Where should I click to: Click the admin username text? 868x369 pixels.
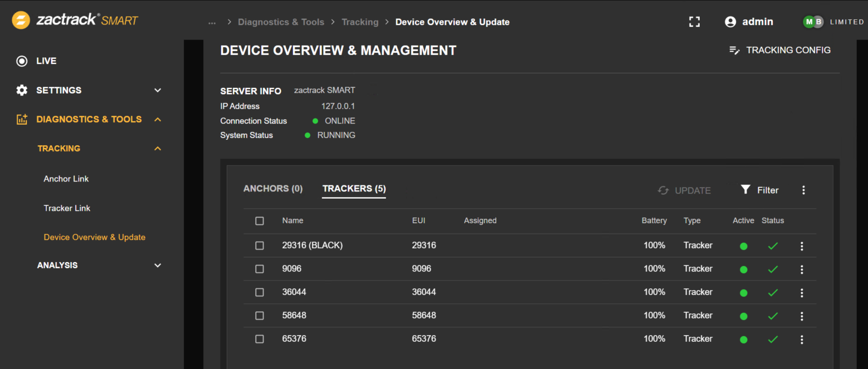tap(758, 22)
